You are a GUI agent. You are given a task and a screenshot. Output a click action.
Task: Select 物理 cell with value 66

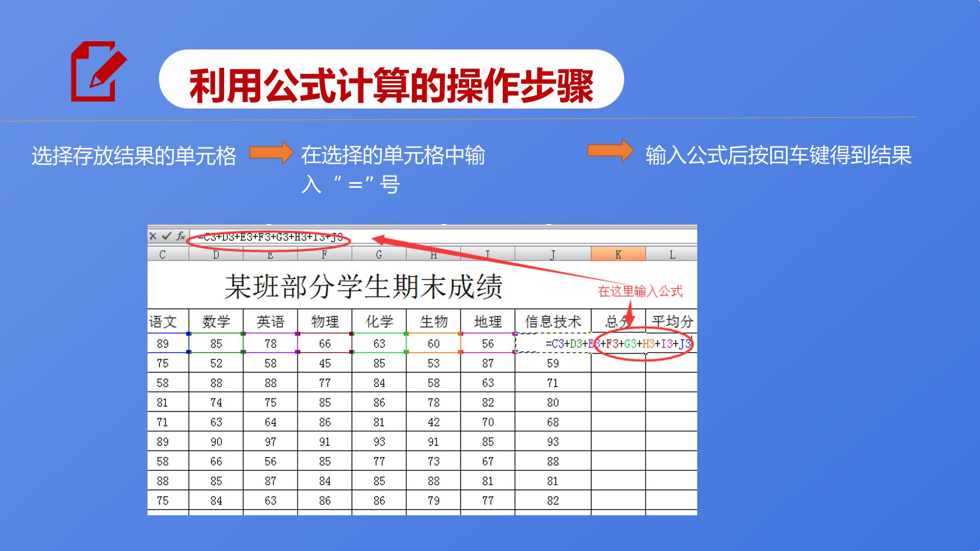325,343
